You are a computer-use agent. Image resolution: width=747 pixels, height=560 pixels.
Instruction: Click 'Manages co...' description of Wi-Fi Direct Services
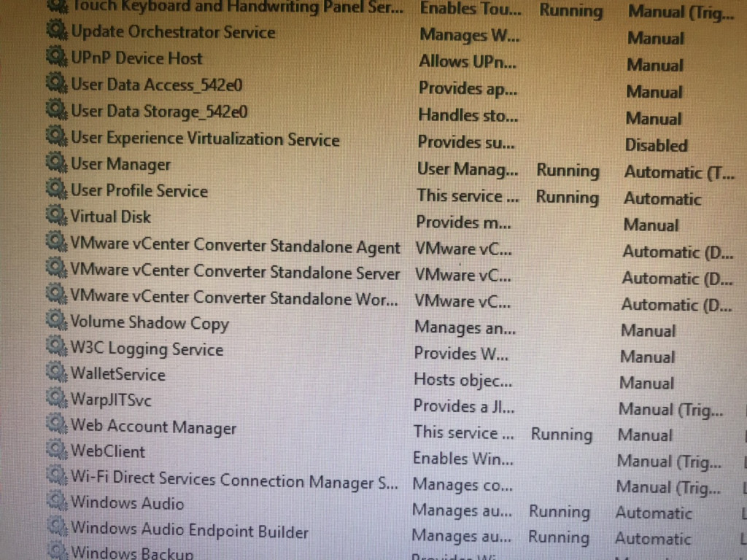click(462, 485)
